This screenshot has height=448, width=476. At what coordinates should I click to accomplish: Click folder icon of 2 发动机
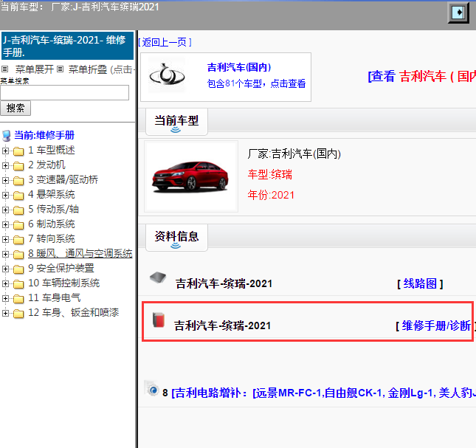[18, 166]
